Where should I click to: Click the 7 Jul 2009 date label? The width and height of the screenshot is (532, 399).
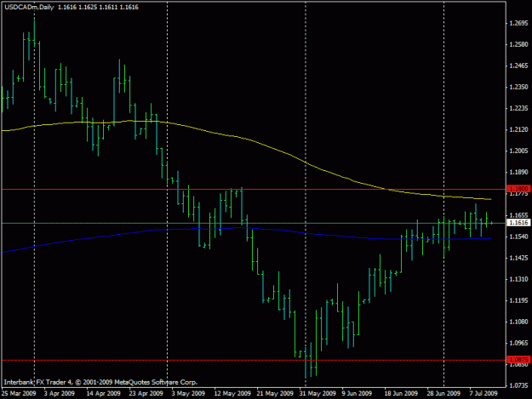point(483,393)
